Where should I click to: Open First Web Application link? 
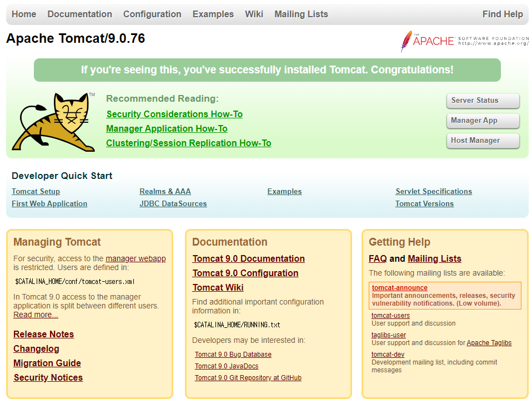click(49, 204)
